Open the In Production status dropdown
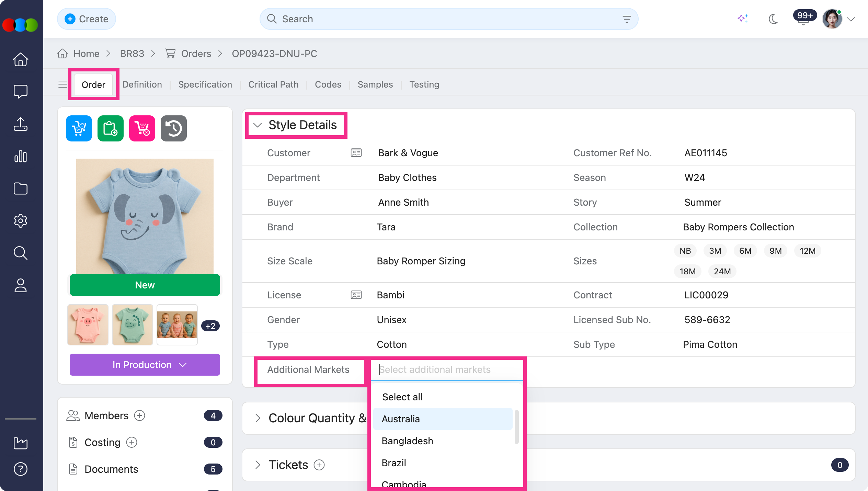 (x=145, y=365)
